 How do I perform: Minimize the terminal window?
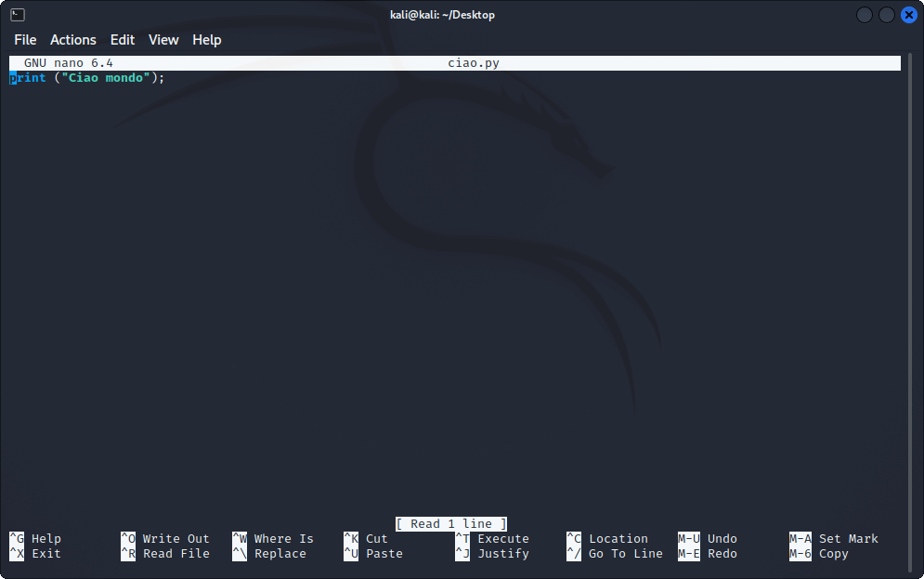coord(865,15)
